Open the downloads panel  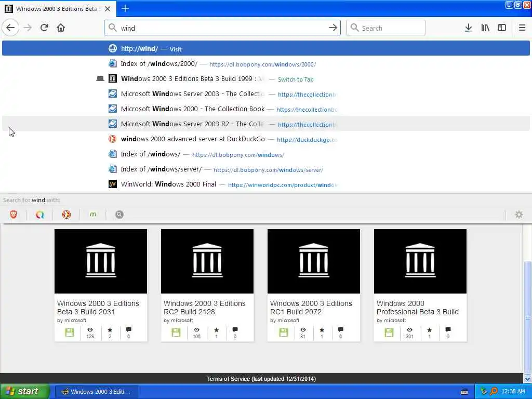coord(468,28)
